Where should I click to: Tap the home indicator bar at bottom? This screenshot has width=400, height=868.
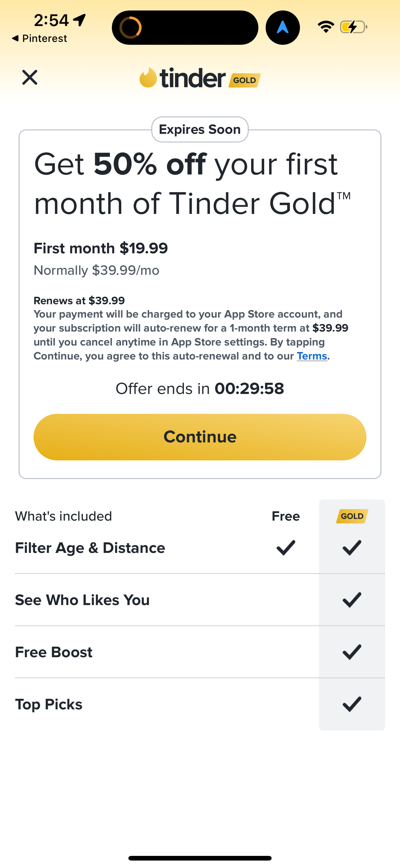click(200, 858)
